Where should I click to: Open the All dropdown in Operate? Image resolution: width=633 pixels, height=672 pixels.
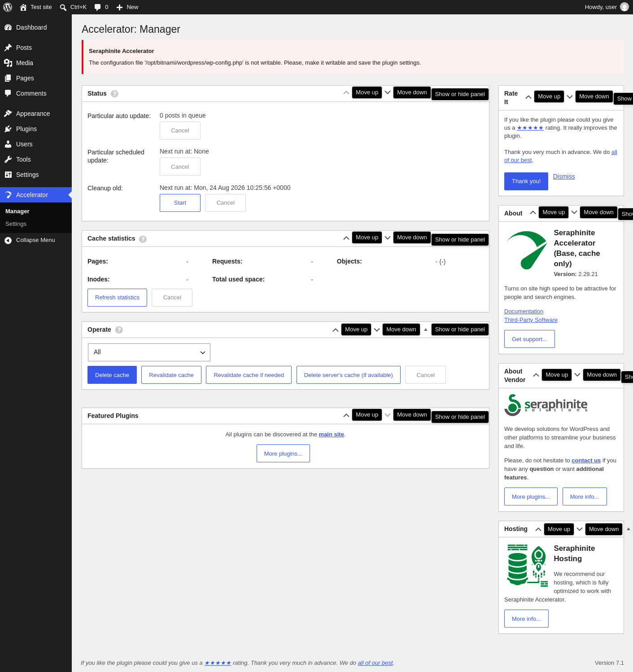point(149,352)
